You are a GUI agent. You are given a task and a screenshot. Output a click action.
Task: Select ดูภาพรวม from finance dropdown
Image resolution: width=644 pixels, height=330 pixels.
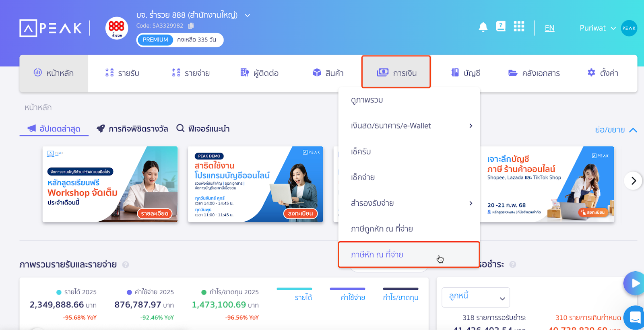coord(409,100)
